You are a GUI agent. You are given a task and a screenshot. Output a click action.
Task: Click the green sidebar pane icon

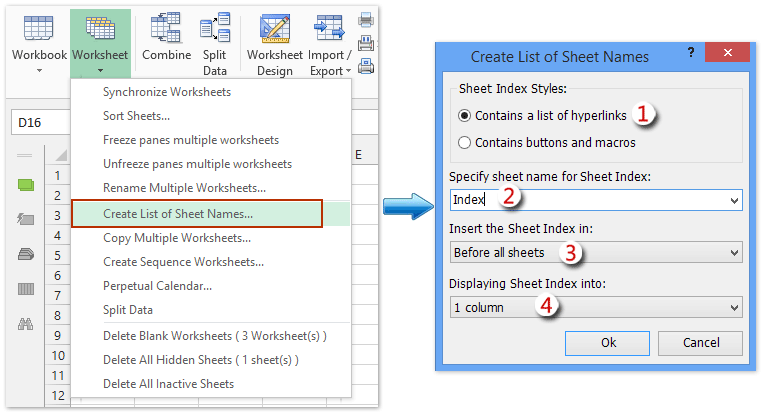point(25,184)
